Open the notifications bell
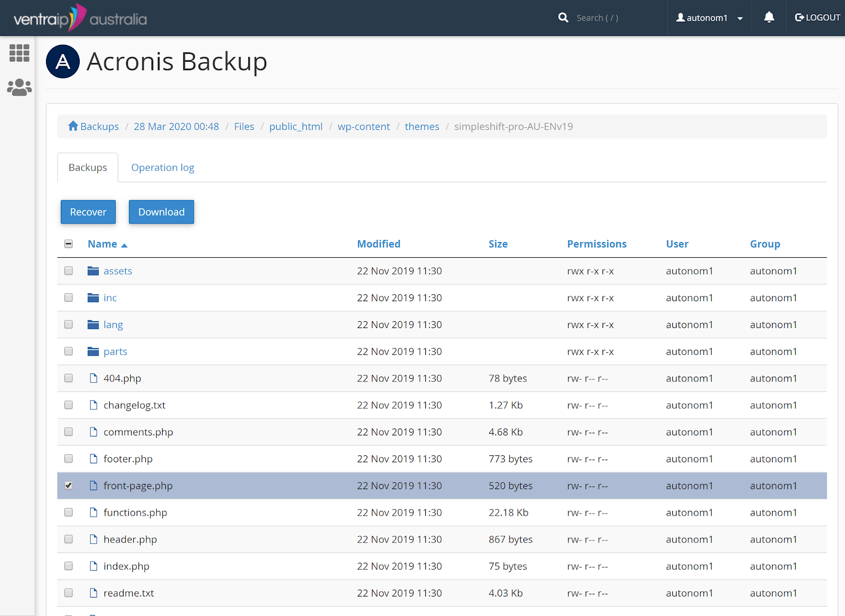845x616 pixels. 769,17
